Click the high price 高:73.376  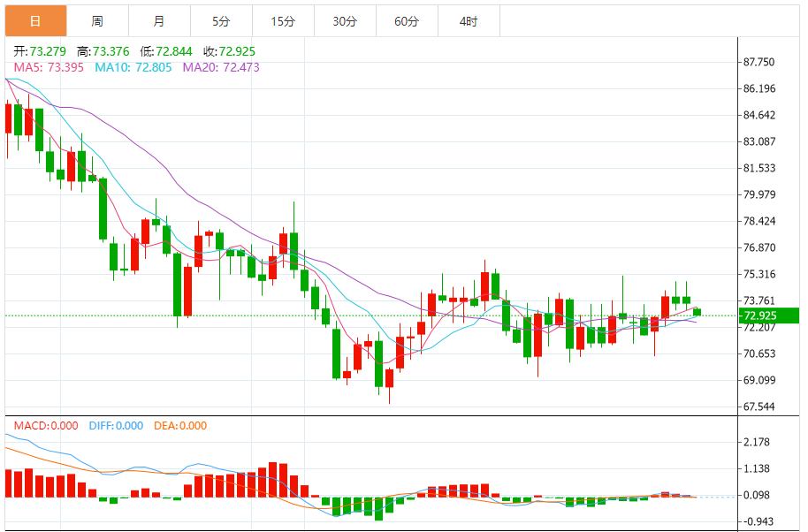tap(103, 51)
